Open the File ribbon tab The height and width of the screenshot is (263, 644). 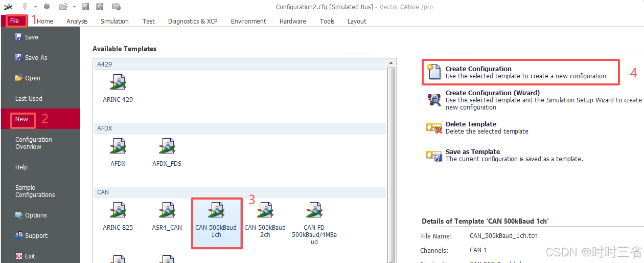pyautogui.click(x=14, y=21)
